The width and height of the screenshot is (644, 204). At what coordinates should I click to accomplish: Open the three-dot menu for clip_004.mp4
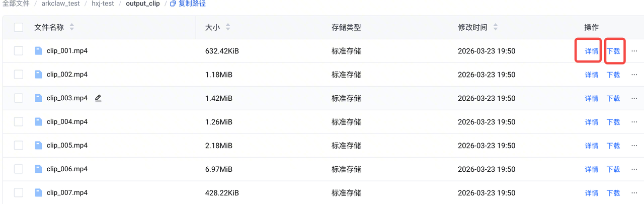tap(634, 122)
